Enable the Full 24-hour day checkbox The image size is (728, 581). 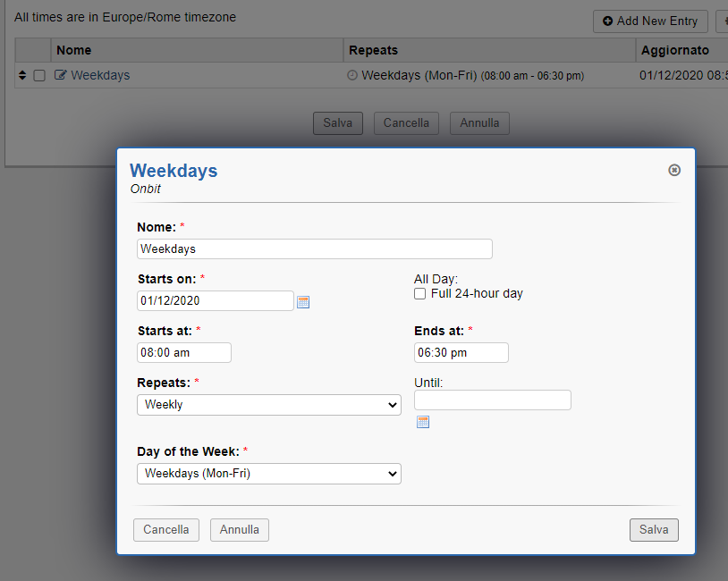[420, 294]
